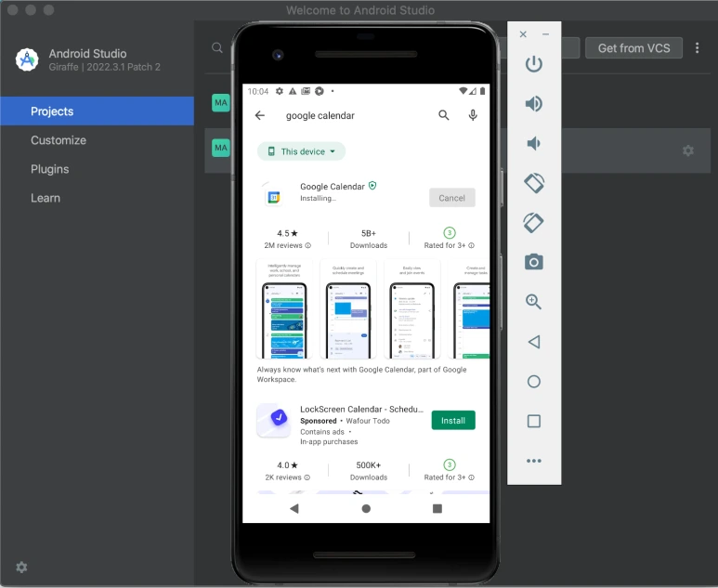This screenshot has height=588, width=718.
Task: Tap Rated for 3+ under LockScreen Calendar
Action: coord(445,477)
